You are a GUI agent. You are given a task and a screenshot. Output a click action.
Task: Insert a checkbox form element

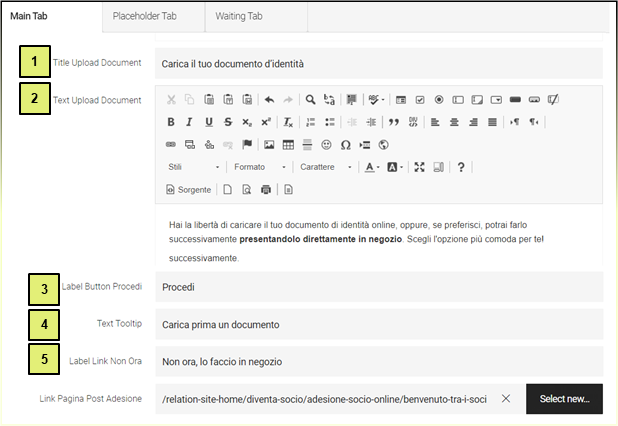coord(420,100)
